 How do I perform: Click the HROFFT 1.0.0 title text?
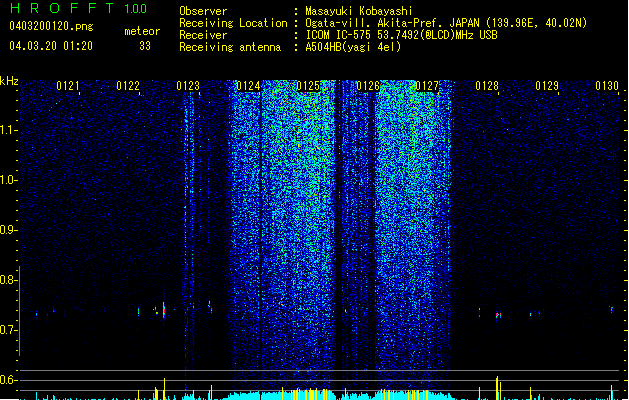pyautogui.click(x=79, y=8)
